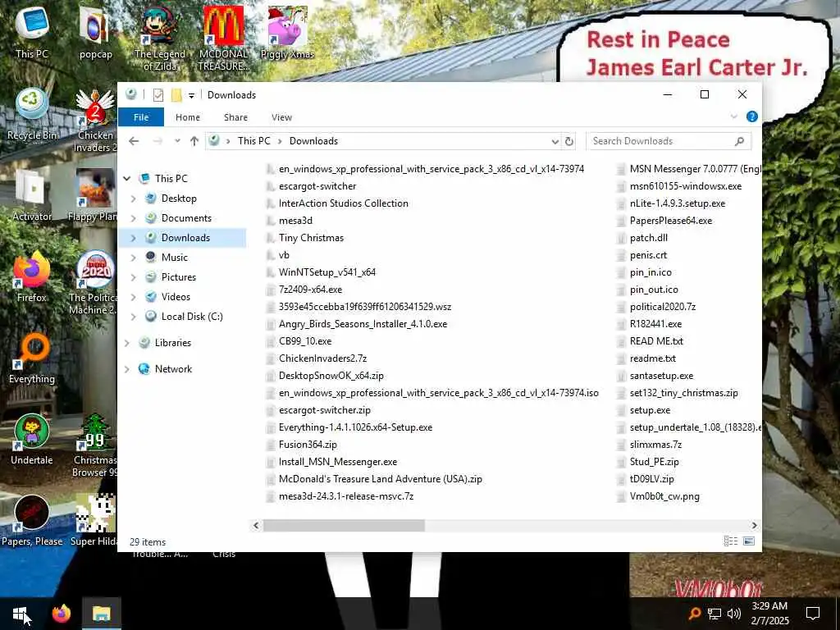Click Downloads in breadcrumb path
Screen dimensions: 840x630
click(313, 141)
